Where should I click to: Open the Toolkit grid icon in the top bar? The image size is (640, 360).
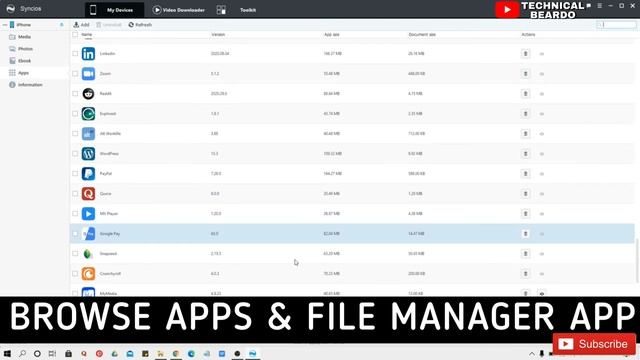[x=221, y=10]
